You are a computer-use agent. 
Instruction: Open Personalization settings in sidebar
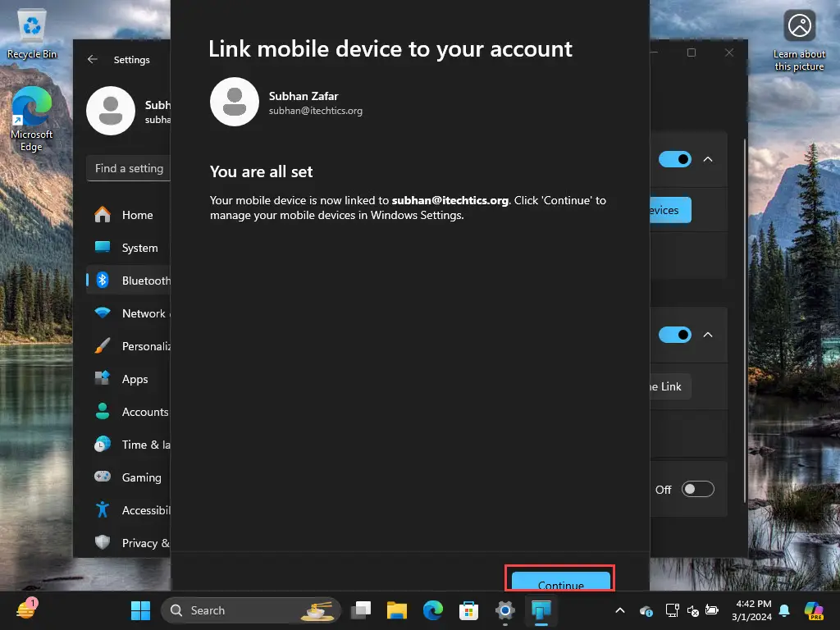129,346
